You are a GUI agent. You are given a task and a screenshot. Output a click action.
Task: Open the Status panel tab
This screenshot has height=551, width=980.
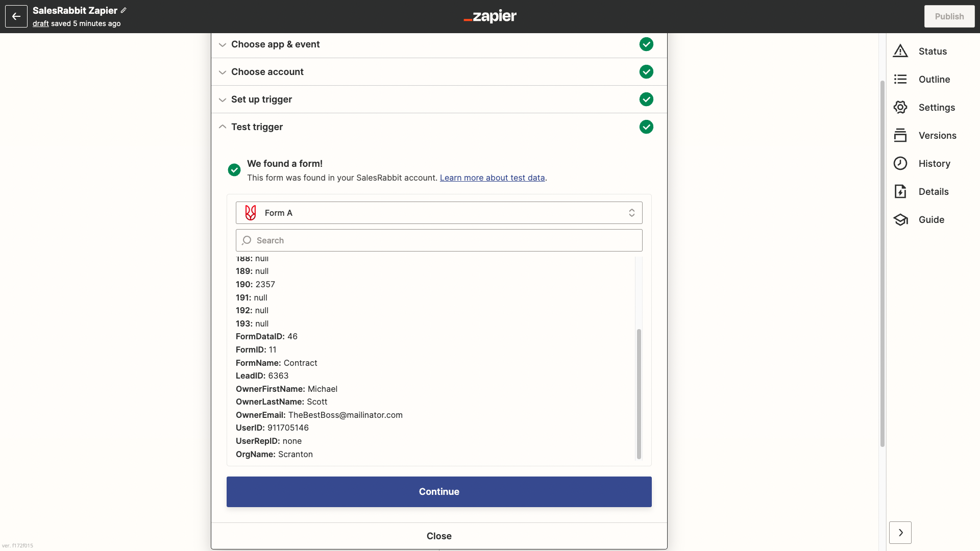tap(933, 51)
